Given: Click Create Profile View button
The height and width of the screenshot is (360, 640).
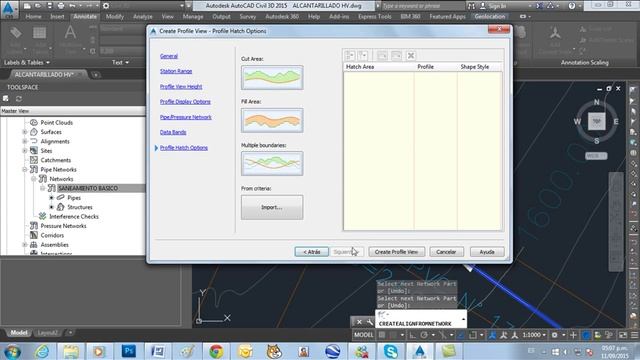Looking at the screenshot, I should pyautogui.click(x=396, y=252).
